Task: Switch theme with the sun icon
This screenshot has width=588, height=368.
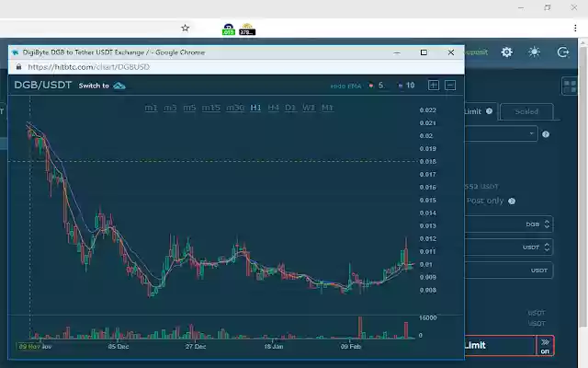Action: pyautogui.click(x=534, y=52)
